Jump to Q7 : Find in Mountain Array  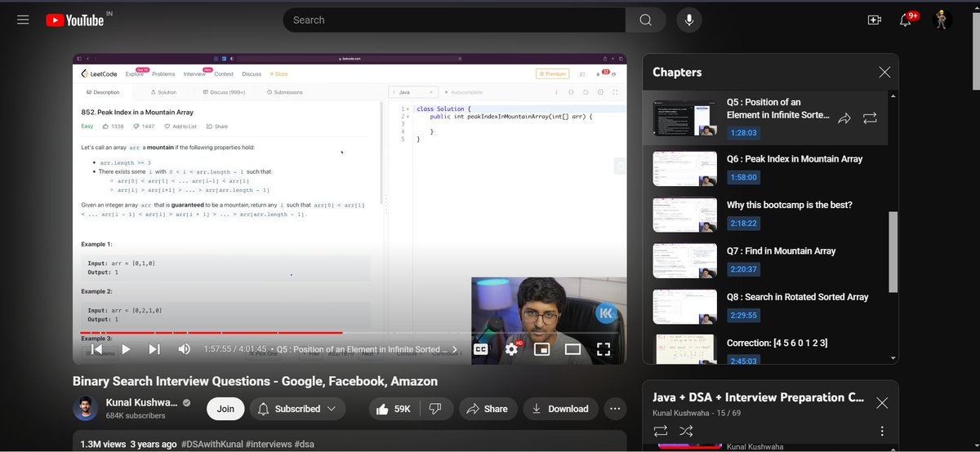click(x=782, y=250)
